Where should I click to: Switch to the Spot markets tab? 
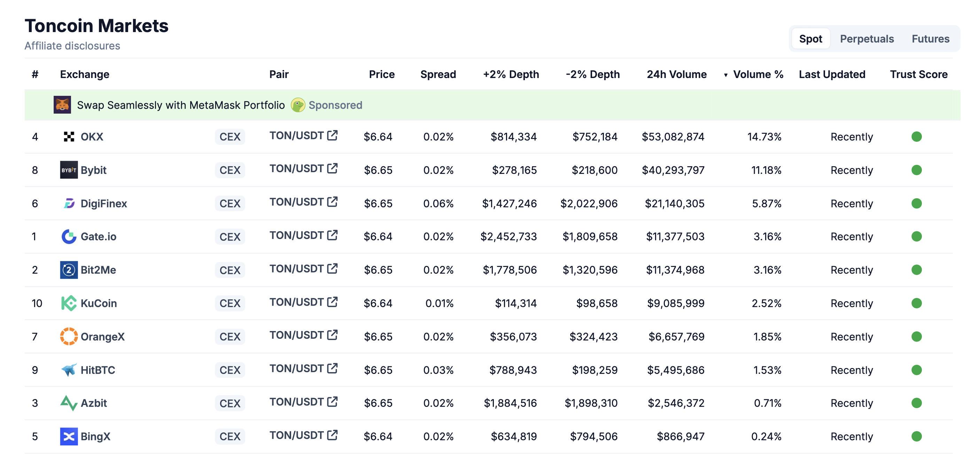pos(810,39)
